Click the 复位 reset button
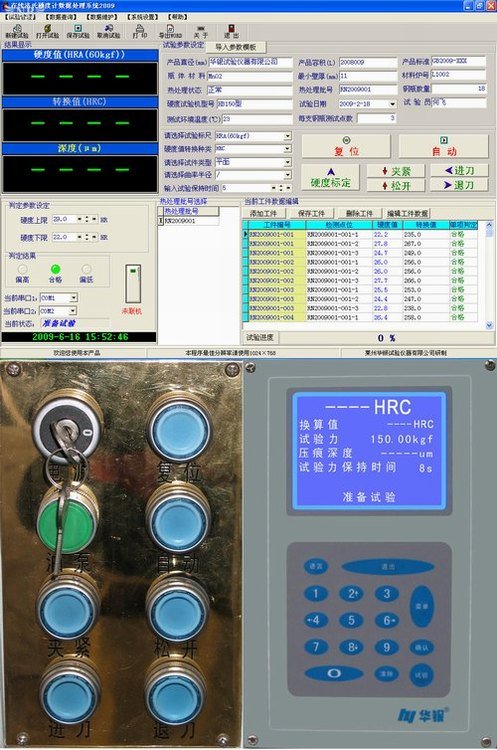 [346, 146]
